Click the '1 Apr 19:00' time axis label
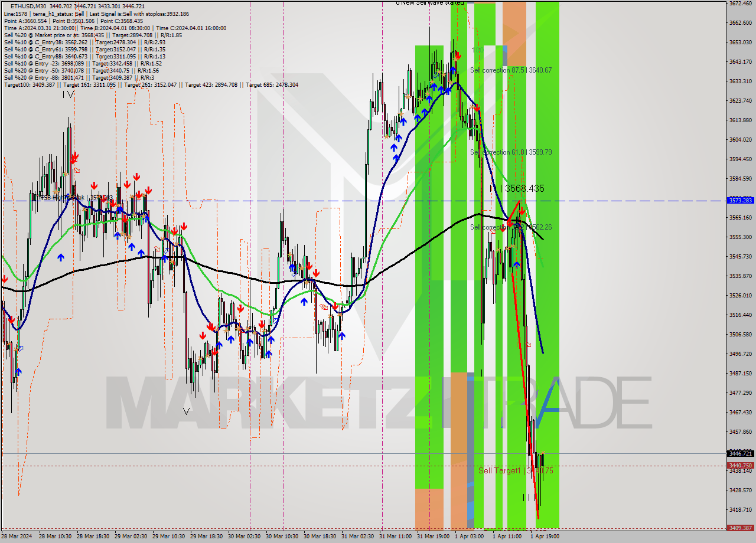 pyautogui.click(x=545, y=537)
